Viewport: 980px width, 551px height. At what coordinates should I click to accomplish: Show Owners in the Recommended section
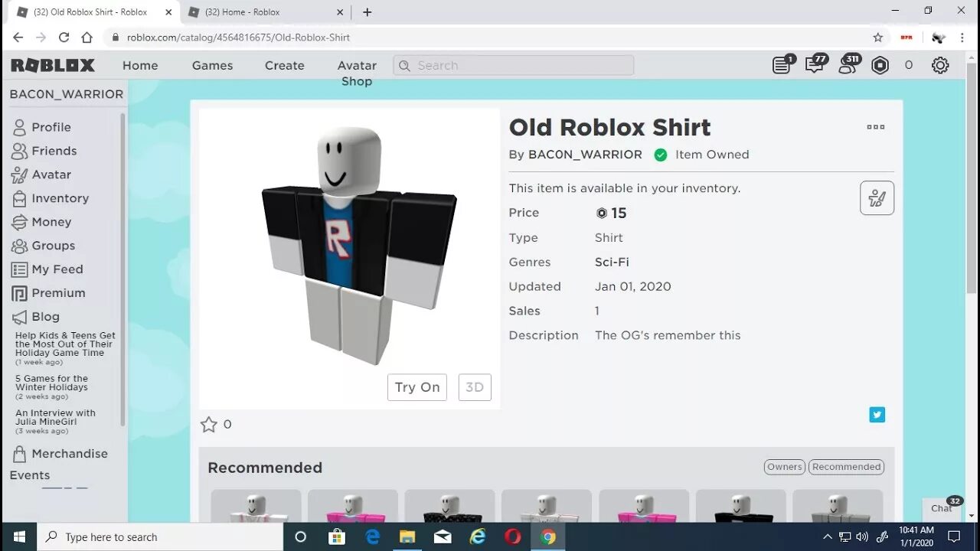(784, 467)
